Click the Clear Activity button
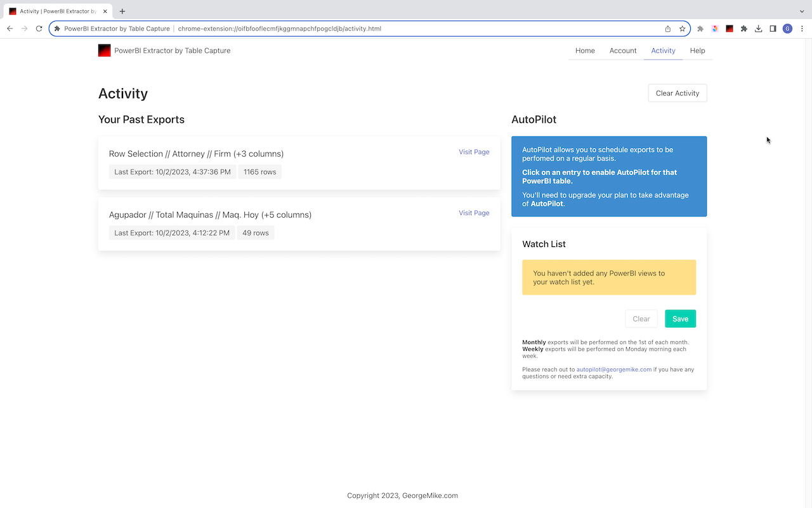Viewport: 812px width, 508px height. [678, 93]
